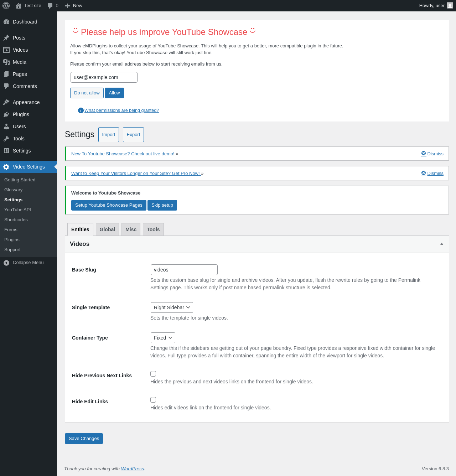Switch to the Global tab
This screenshot has height=476, width=456.
click(x=107, y=229)
